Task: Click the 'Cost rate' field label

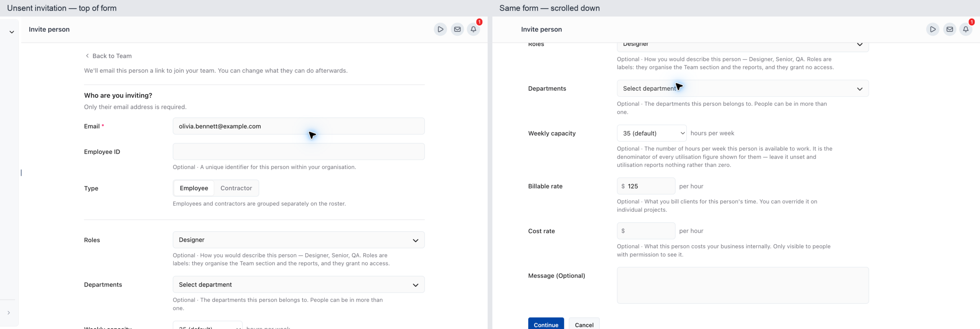Action: click(x=541, y=231)
